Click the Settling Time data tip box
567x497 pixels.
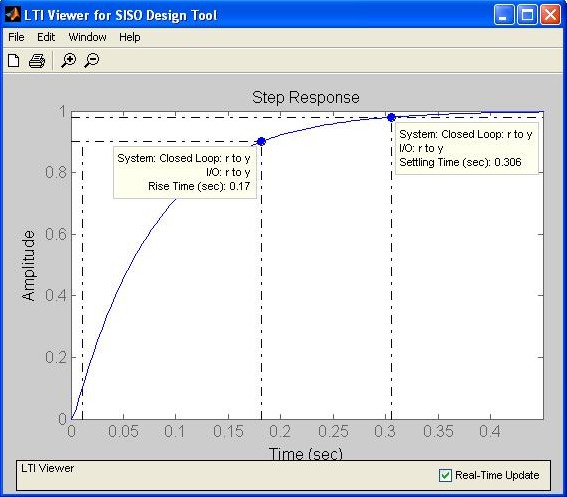[467, 148]
